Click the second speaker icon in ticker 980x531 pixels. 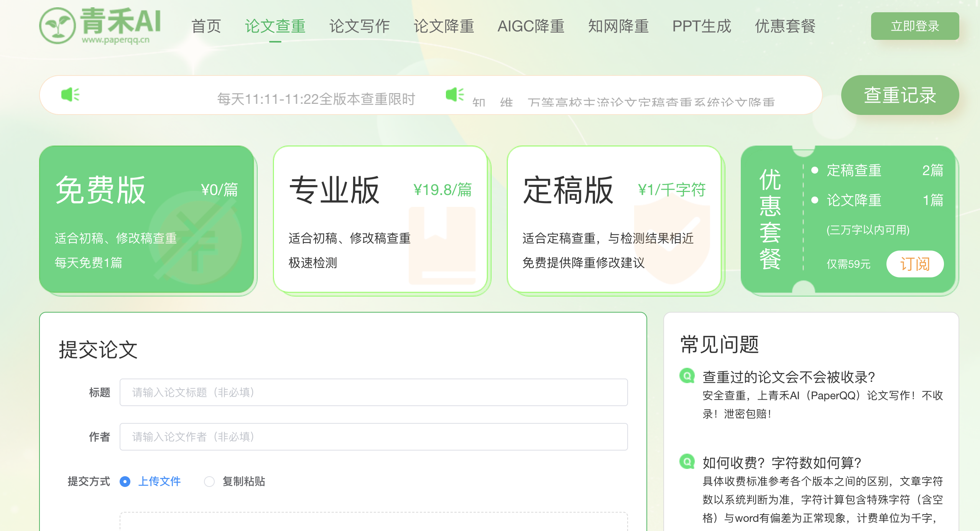[455, 94]
